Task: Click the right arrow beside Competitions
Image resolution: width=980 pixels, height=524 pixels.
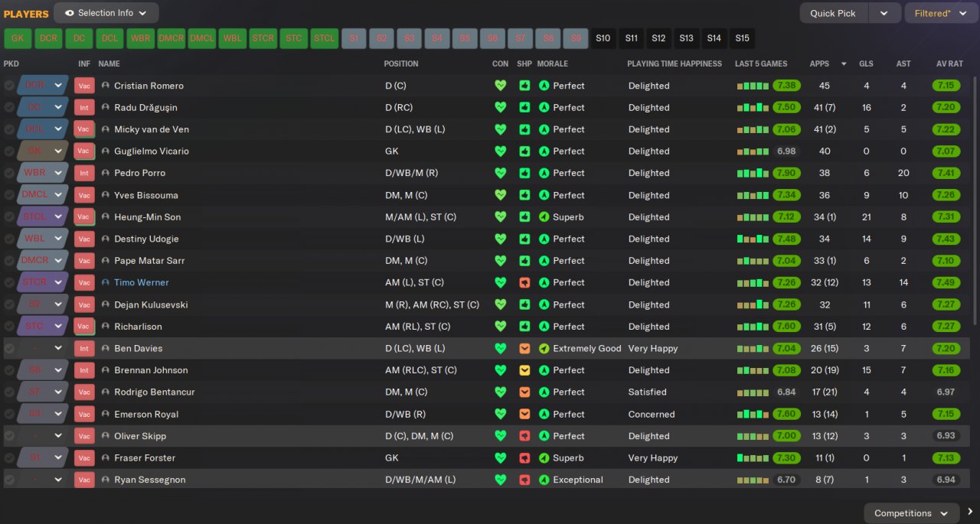Action: click(x=970, y=512)
